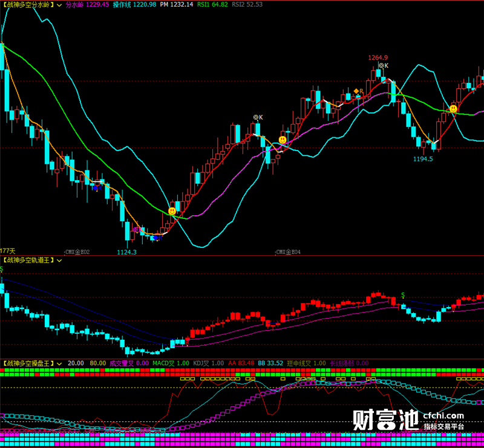The image size is (484, 448).
Task: Open the cfchi.com watermark link
Action: [443, 415]
